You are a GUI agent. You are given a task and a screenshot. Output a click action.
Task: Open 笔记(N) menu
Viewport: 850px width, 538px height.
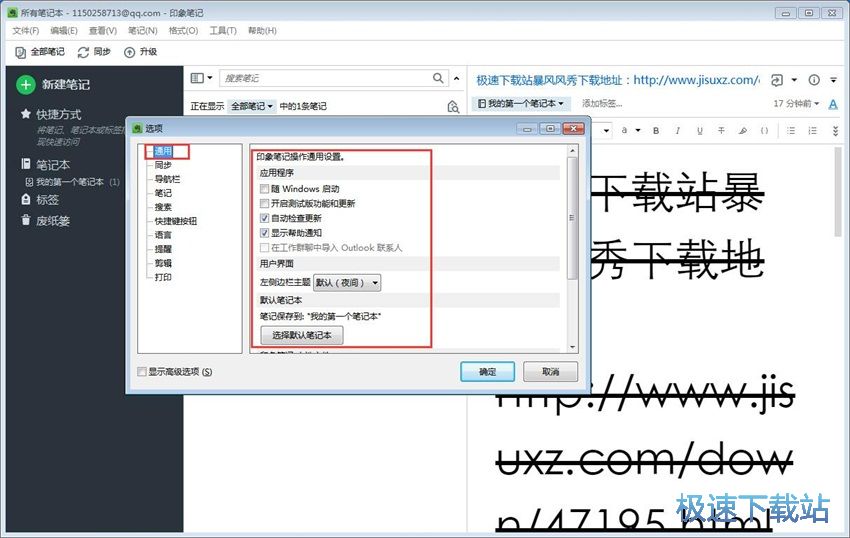(x=143, y=31)
